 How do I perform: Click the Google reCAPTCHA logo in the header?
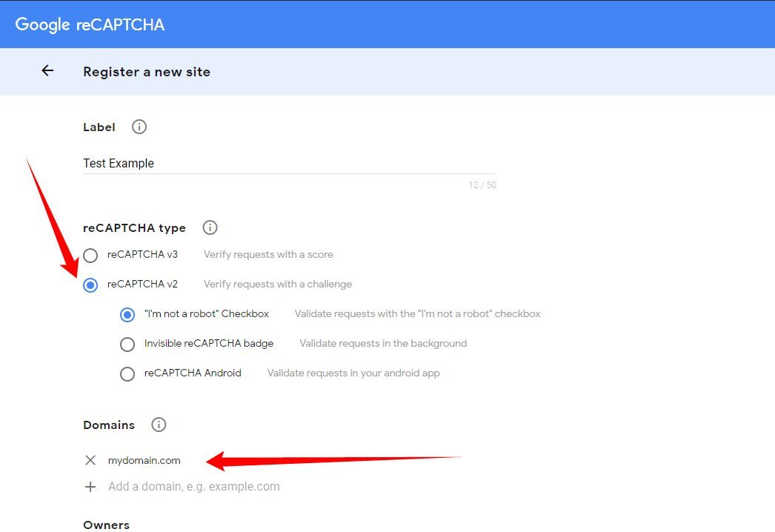coord(90,24)
